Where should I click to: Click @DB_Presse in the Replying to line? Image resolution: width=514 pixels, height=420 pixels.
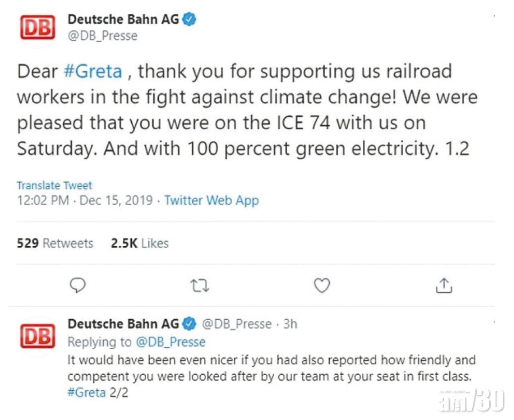(171, 342)
